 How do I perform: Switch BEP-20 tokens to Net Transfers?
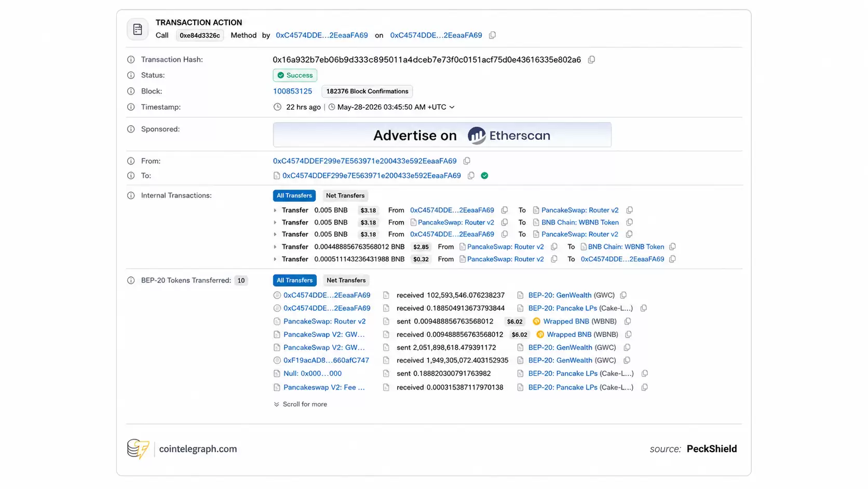tap(346, 281)
